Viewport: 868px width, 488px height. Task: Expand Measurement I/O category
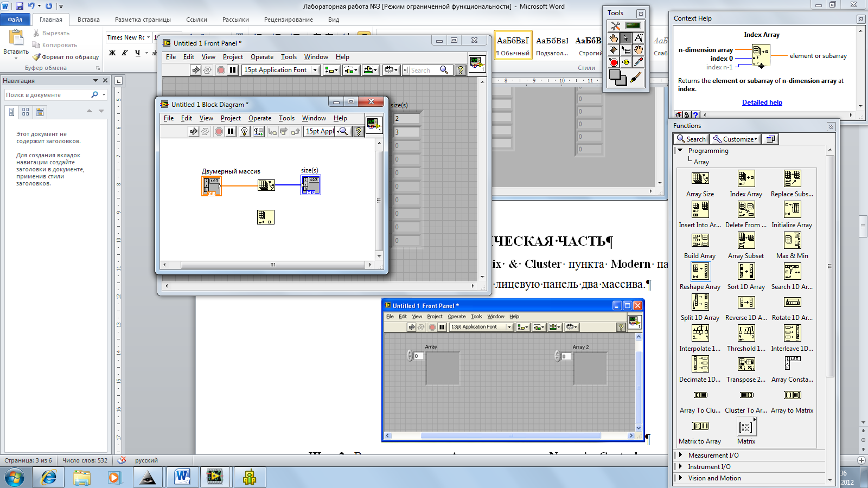click(x=680, y=455)
